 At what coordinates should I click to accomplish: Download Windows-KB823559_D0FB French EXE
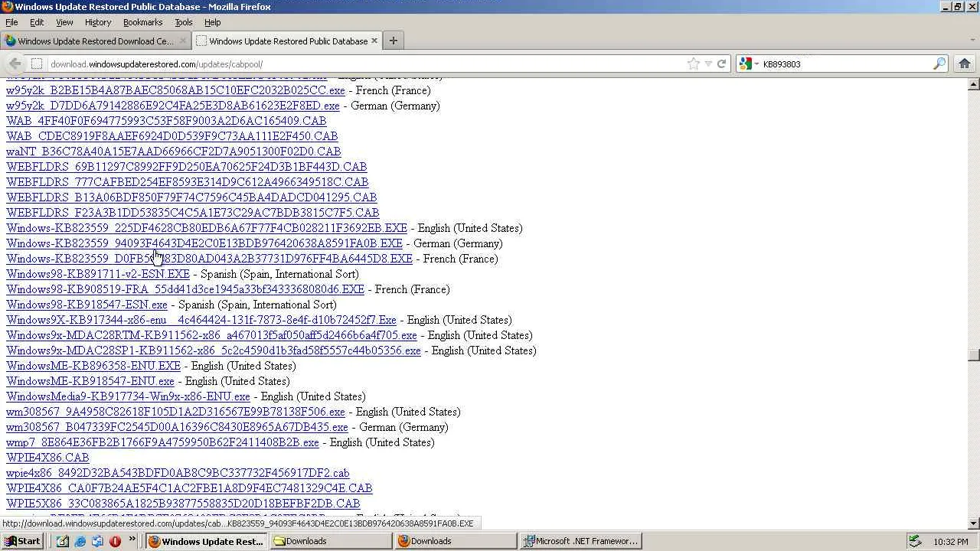point(209,259)
